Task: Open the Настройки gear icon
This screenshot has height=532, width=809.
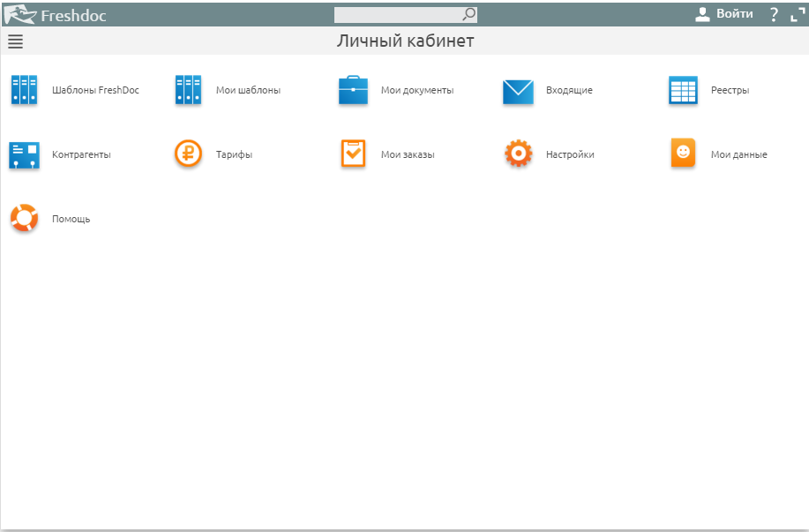Action: tap(519, 154)
